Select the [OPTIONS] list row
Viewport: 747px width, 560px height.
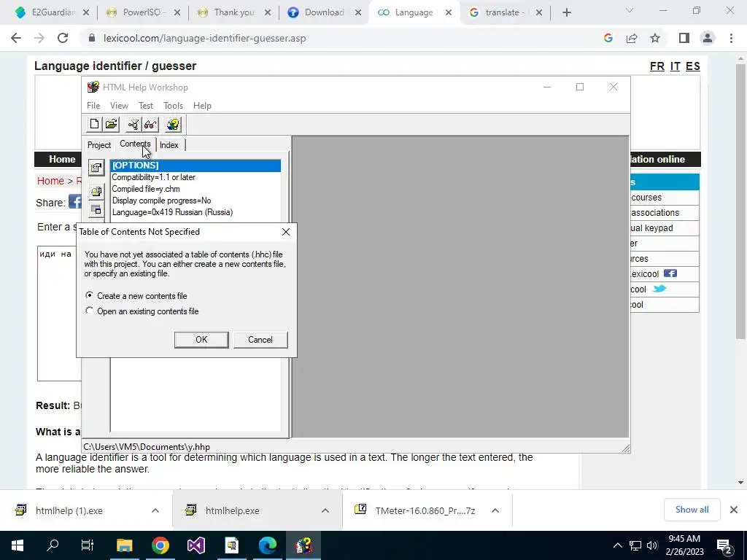(x=196, y=166)
